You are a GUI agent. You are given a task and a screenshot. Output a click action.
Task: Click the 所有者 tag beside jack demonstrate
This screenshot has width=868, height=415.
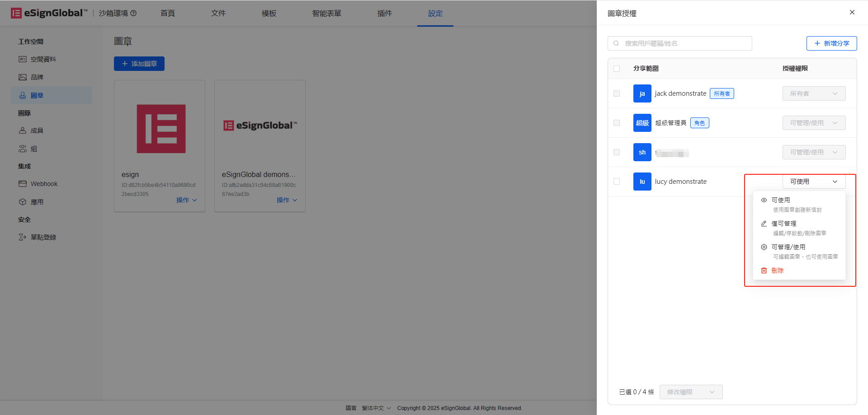722,93
